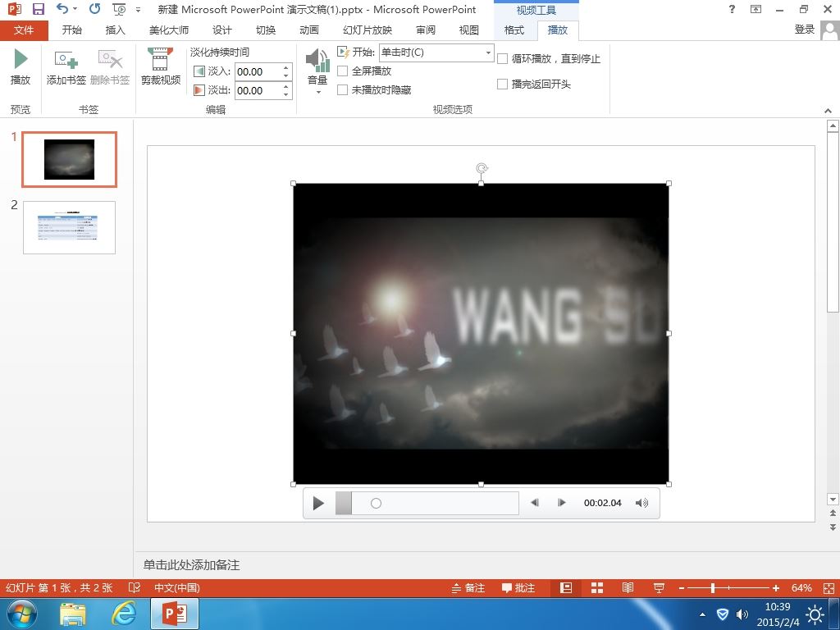Enable Hide While Not Playing (未播放时隐藏) checkbox
The height and width of the screenshot is (630, 840).
(x=342, y=90)
